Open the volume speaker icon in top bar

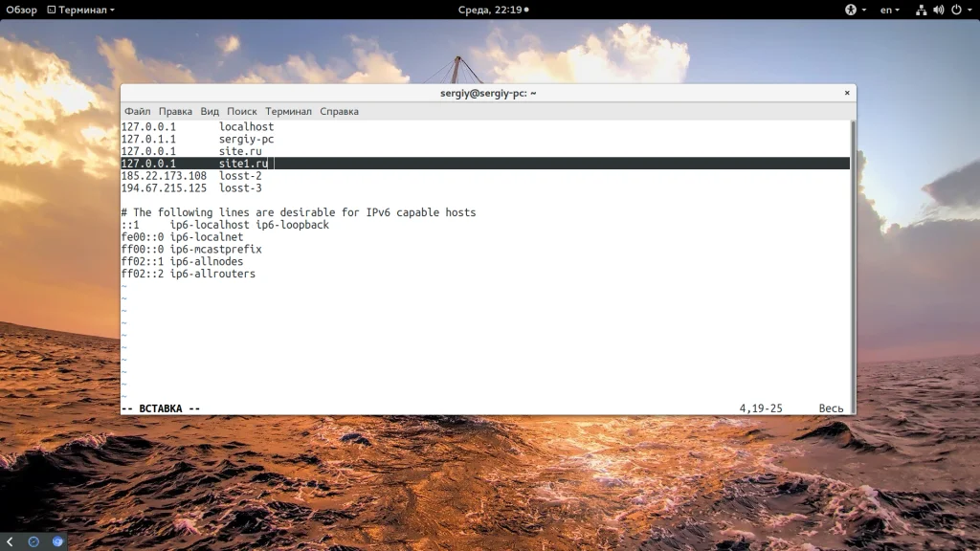pos(938,10)
